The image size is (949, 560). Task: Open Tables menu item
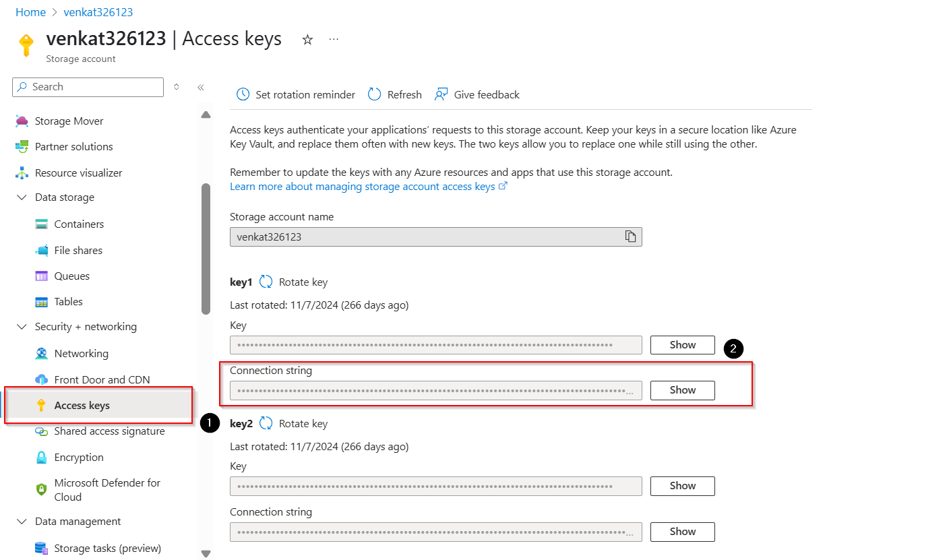pyautogui.click(x=68, y=302)
